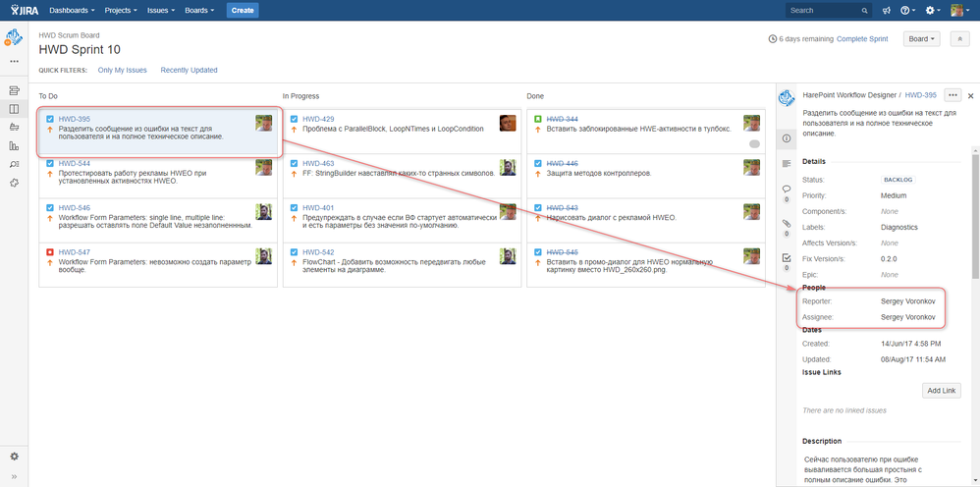Open completed issue HWD-344 link
This screenshot has height=487, width=980.
point(563,119)
